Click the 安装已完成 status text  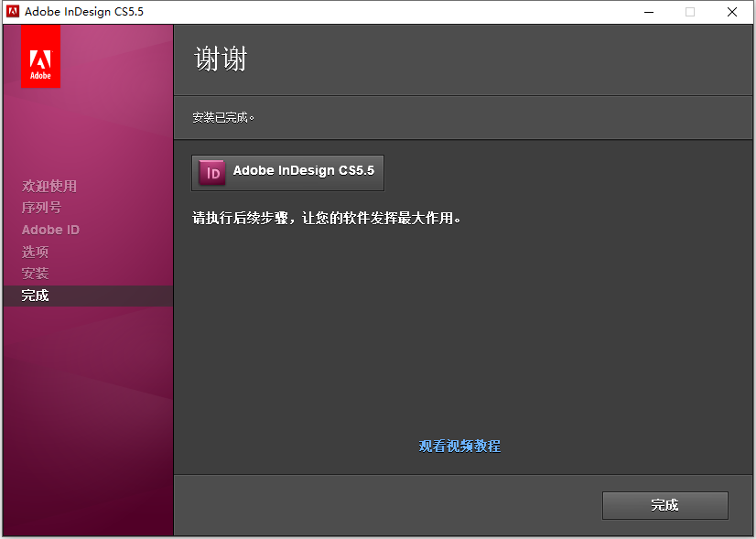(223, 118)
